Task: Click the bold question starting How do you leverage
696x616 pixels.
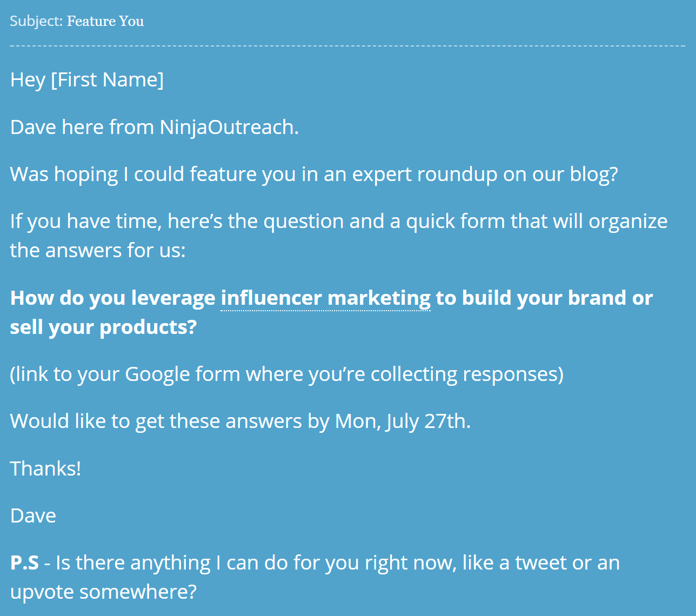Action: tap(331, 312)
